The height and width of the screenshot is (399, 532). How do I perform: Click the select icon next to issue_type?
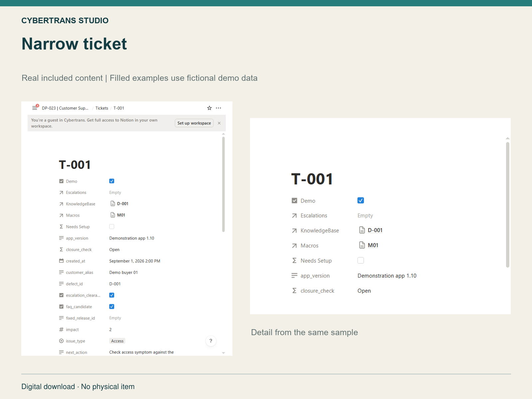pyautogui.click(x=61, y=341)
